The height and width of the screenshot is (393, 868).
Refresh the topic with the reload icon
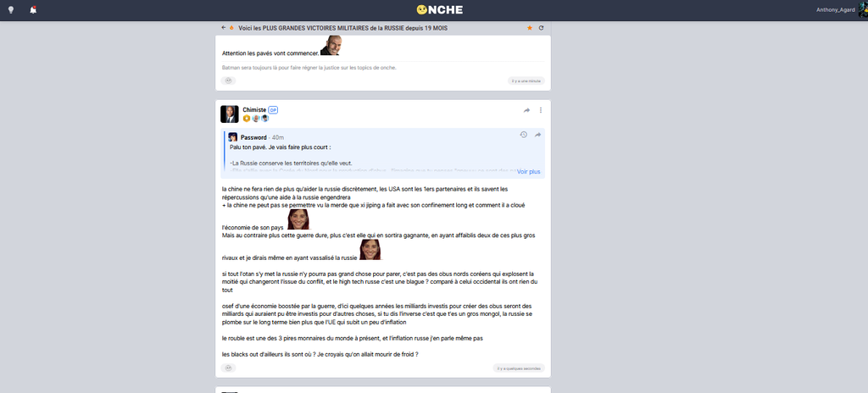point(542,28)
